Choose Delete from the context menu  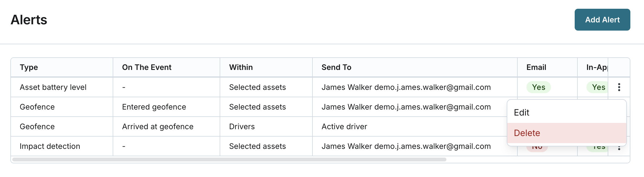click(x=567, y=133)
